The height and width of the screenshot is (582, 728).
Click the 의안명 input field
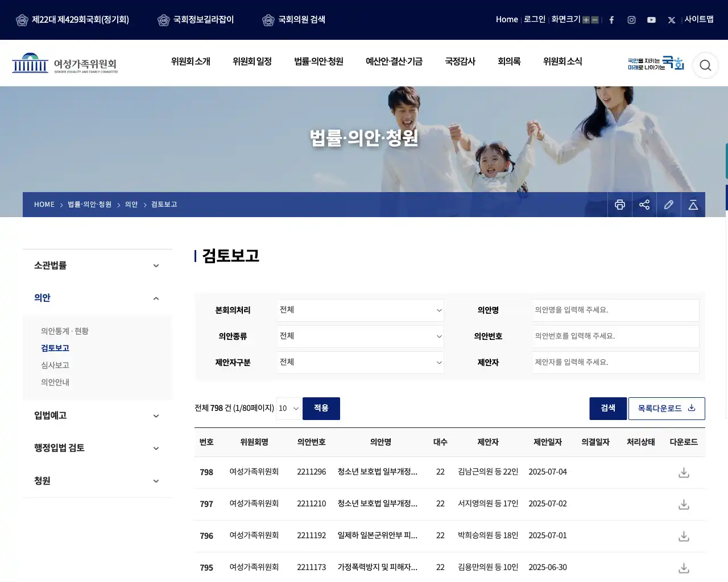click(x=616, y=310)
